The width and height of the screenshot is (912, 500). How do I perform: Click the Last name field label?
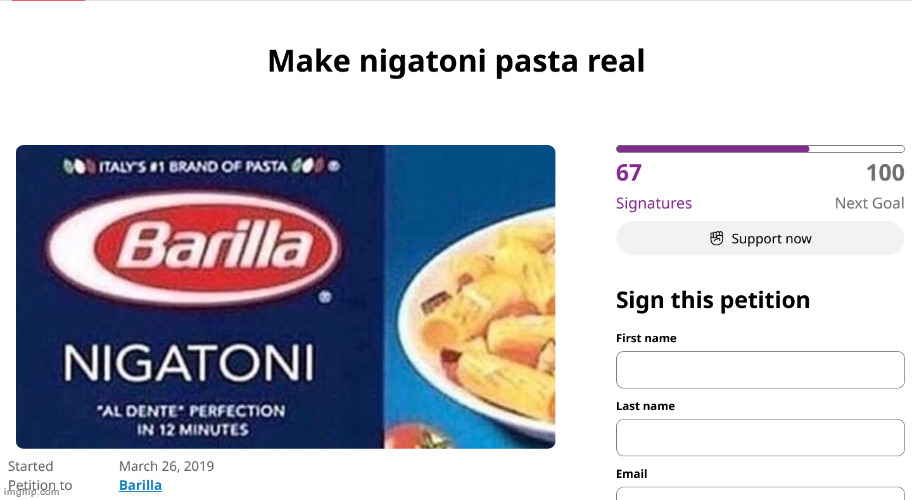[x=646, y=406]
